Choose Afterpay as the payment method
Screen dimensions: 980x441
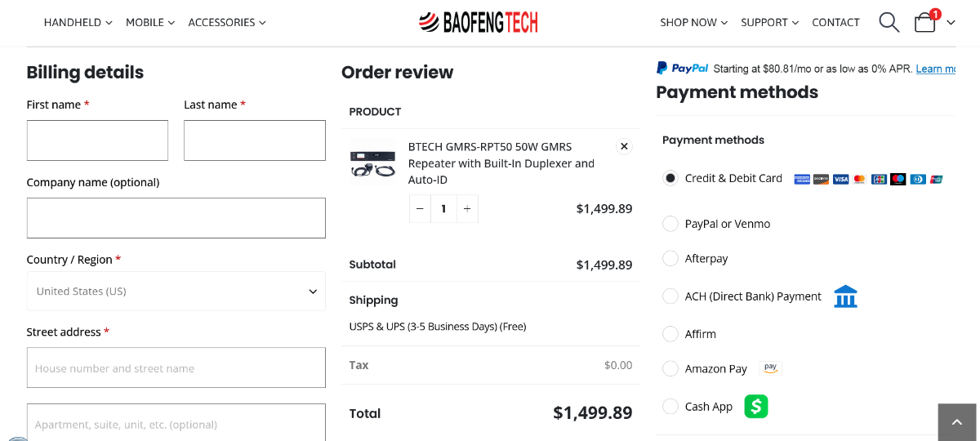(670, 258)
